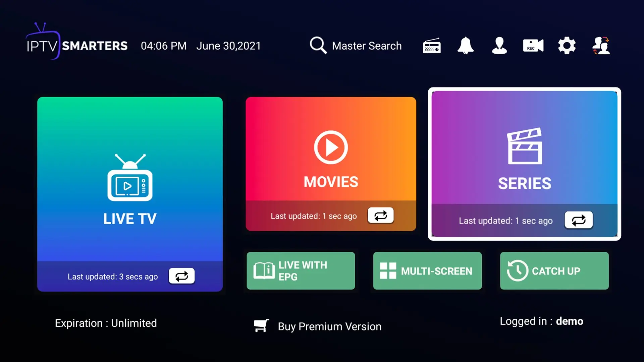Open the Catch Up section
The width and height of the screenshot is (644, 362).
pyautogui.click(x=554, y=270)
